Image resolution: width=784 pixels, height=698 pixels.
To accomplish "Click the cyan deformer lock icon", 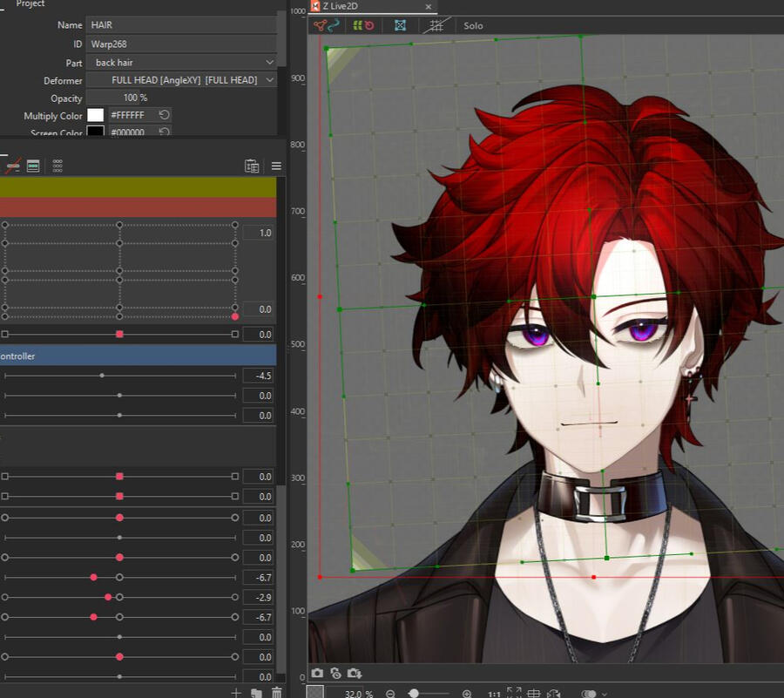I will tap(400, 25).
